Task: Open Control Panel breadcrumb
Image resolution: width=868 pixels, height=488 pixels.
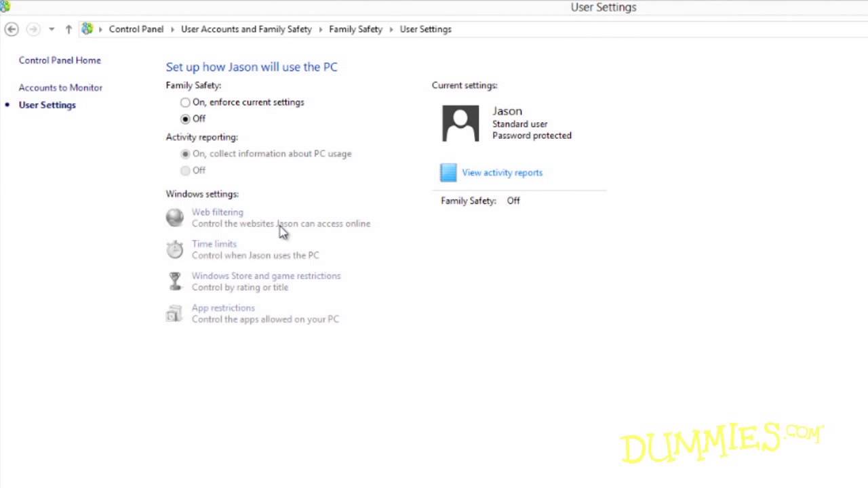Action: [x=136, y=29]
